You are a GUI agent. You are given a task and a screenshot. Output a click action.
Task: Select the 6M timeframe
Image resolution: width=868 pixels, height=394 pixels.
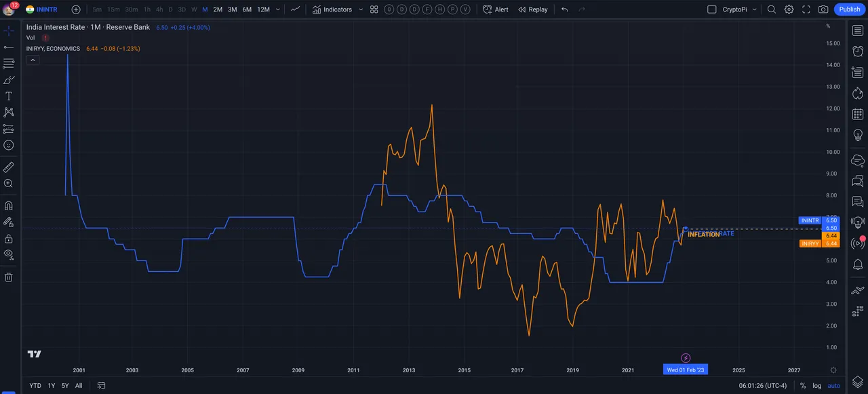tap(247, 9)
